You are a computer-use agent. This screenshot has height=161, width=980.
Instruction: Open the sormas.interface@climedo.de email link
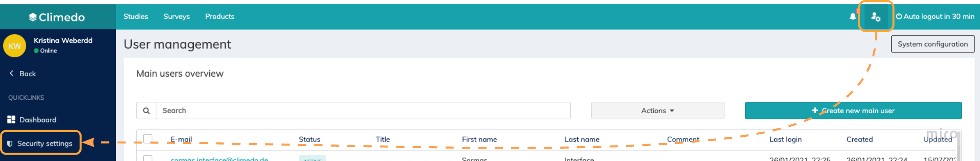point(219,159)
